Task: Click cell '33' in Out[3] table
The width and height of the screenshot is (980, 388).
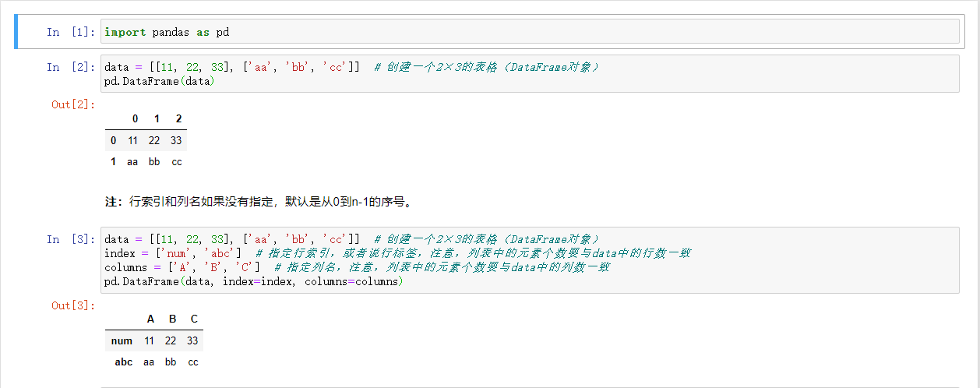Action: [192, 340]
